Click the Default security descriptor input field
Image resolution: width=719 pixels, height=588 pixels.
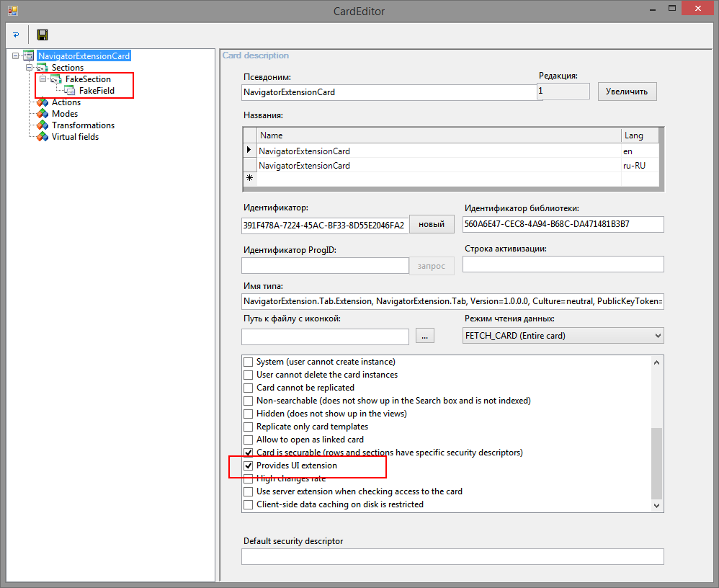(x=452, y=556)
